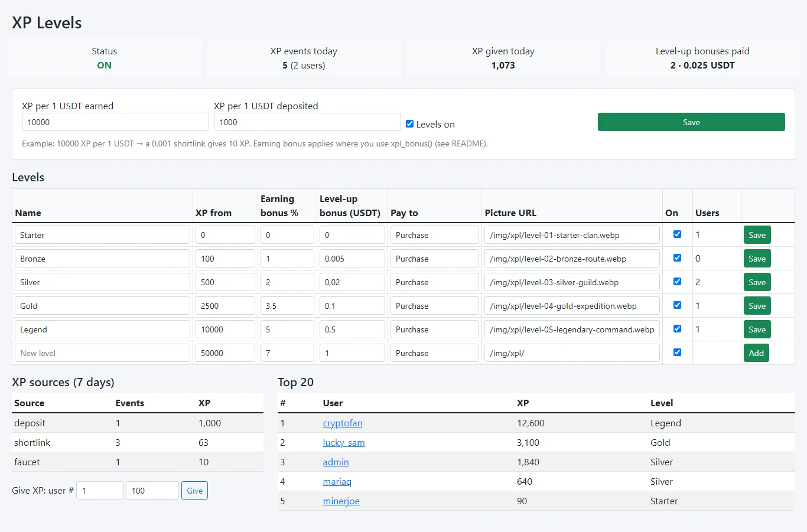Save the XP rate settings with the wide Save button

click(x=691, y=122)
